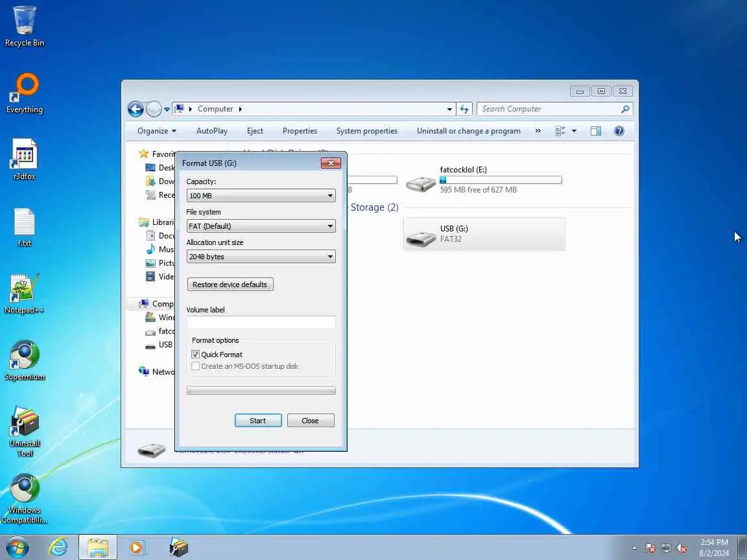This screenshot has height=560, width=747.
Task: Click the Show desktop strip
Action: 742,548
